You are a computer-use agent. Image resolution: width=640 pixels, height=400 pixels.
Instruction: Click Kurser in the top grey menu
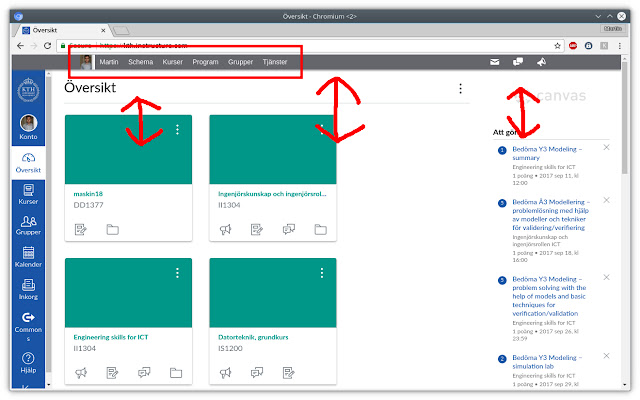tap(173, 62)
